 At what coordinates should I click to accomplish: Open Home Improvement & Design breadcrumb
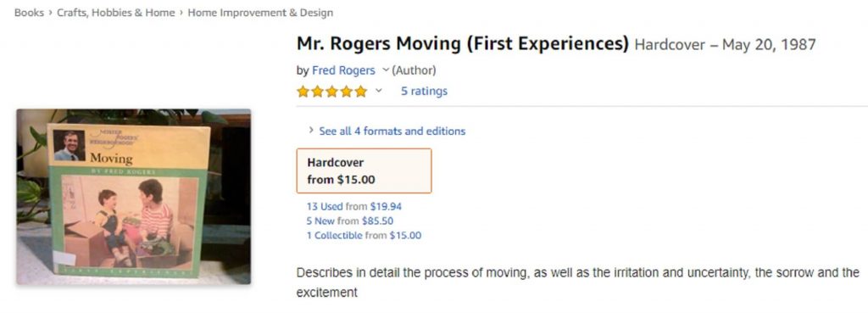(260, 12)
